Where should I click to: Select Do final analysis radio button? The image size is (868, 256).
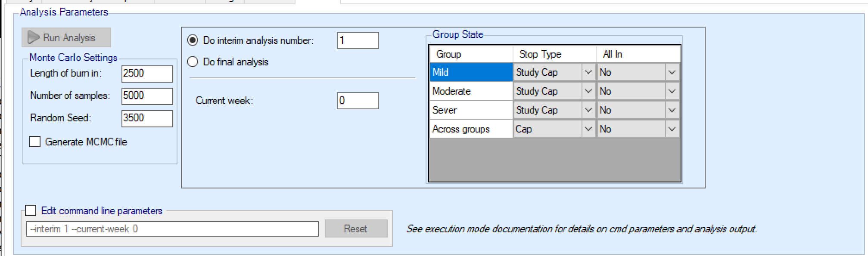pyautogui.click(x=193, y=62)
